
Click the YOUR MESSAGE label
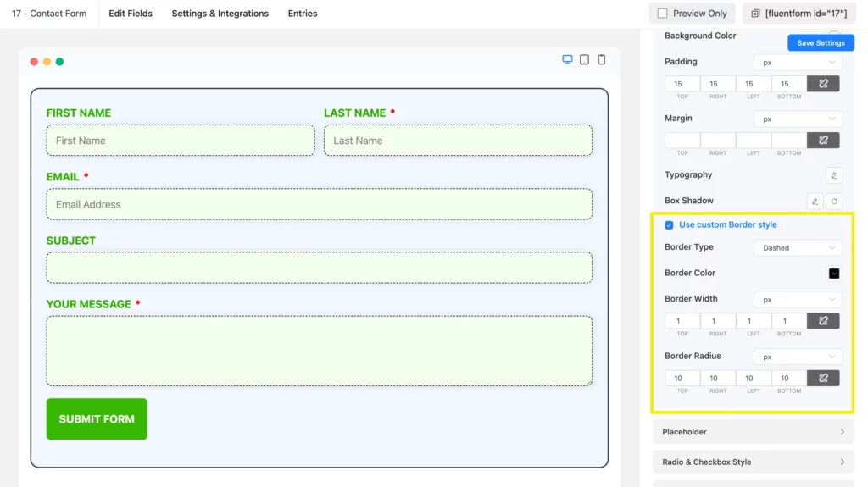click(88, 304)
